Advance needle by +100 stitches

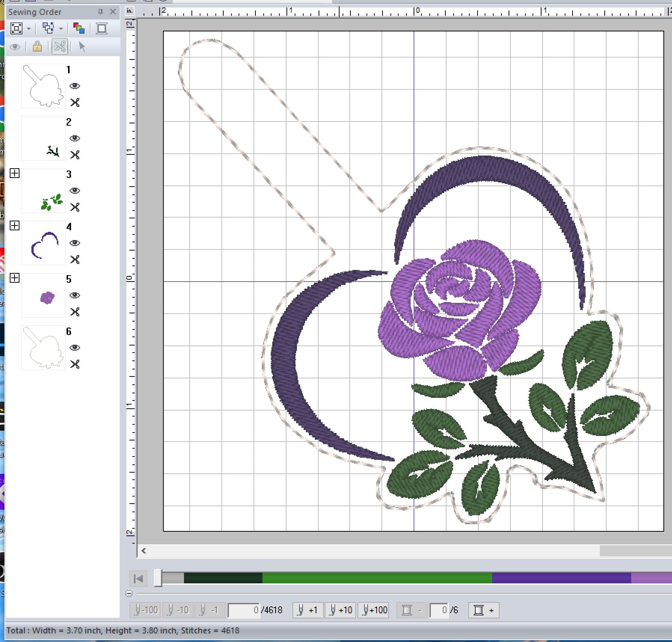(374, 610)
